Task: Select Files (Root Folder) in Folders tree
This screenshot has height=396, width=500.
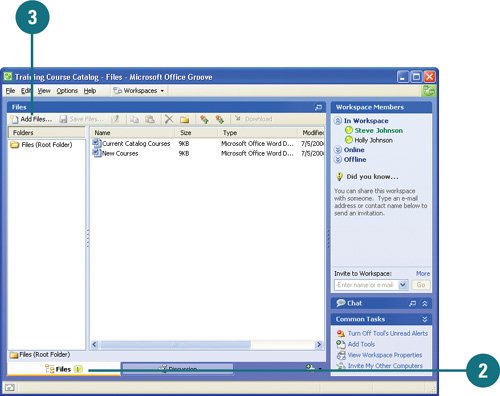Action: (x=41, y=145)
